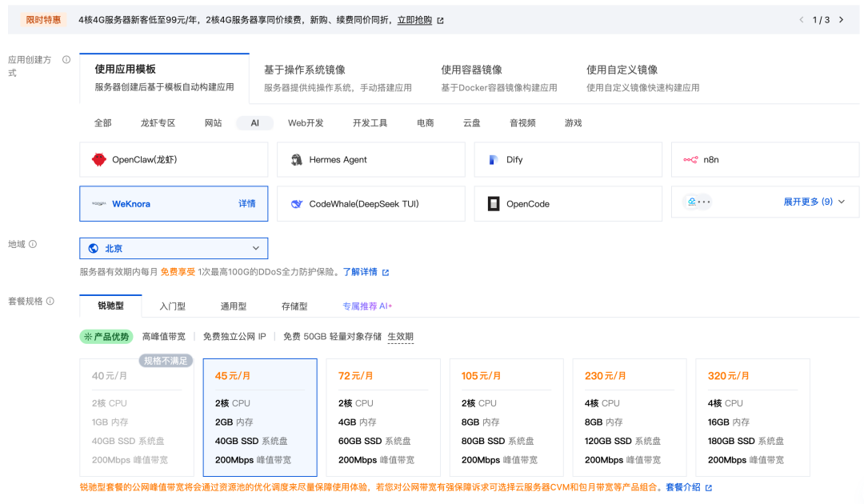Click the n8n logo icon

(x=690, y=160)
